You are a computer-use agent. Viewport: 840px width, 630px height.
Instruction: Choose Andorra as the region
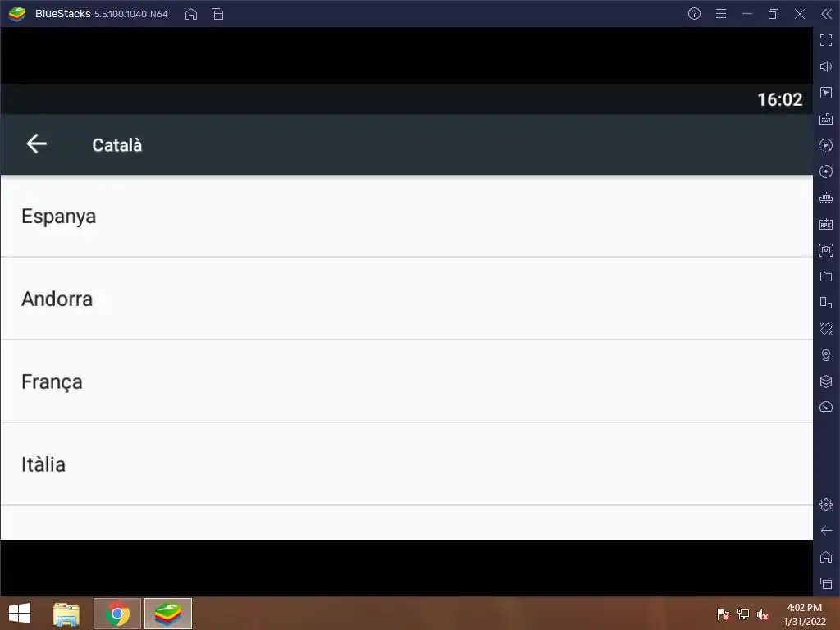(407, 299)
